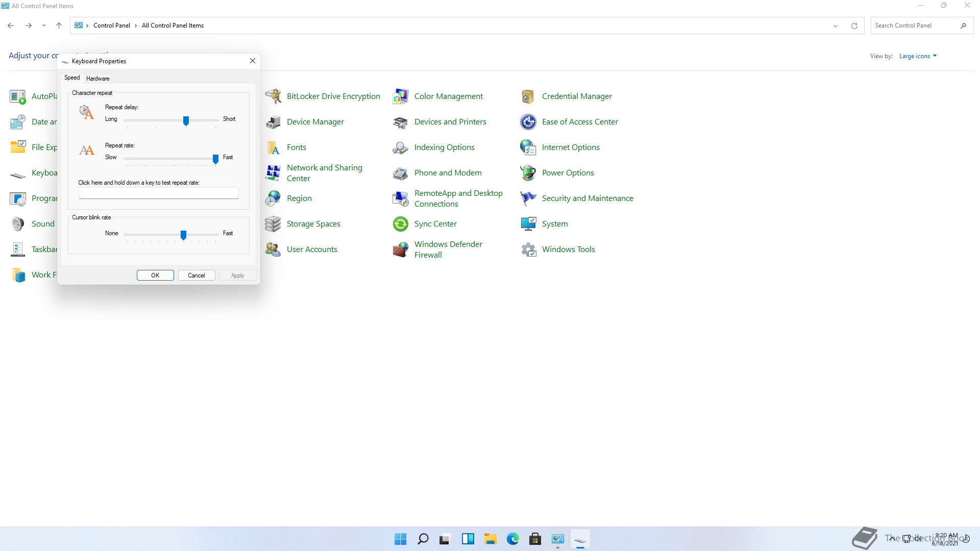Click the repeat rate test field

click(159, 193)
